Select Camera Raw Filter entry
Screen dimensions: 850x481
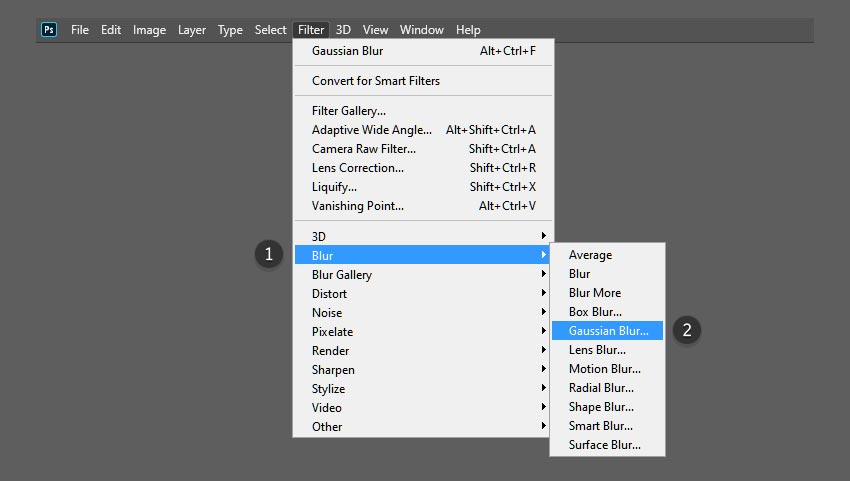click(364, 149)
